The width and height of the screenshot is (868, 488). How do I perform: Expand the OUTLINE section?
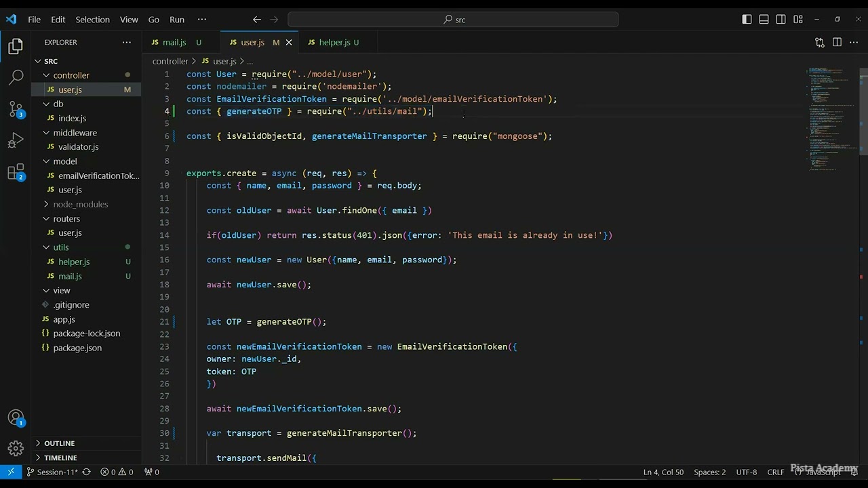[x=86, y=443]
